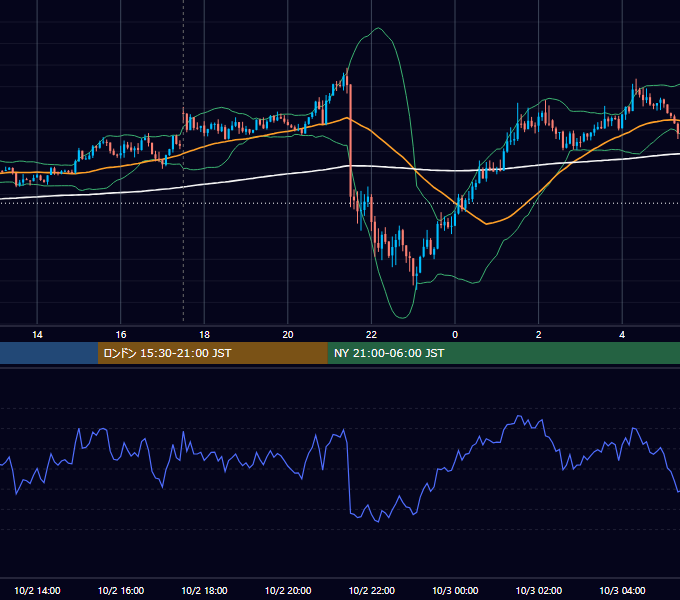Click the time axis label 16

[x=121, y=335]
